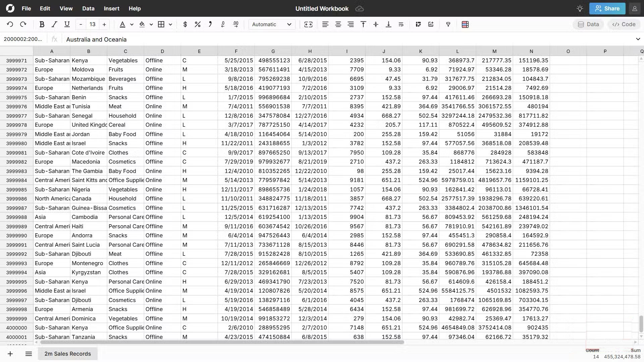Decrease decimal places shown
The height and width of the screenshot is (362, 644).
click(223, 24)
